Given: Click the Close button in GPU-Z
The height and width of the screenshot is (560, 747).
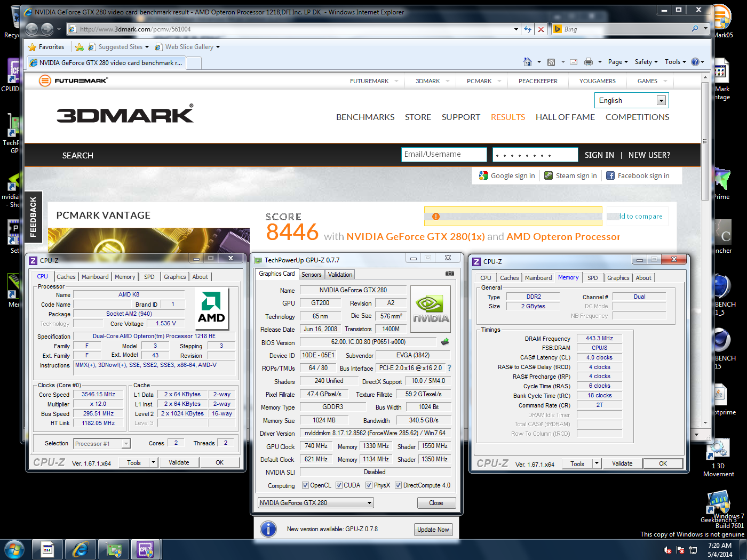Looking at the screenshot, I should (x=436, y=503).
